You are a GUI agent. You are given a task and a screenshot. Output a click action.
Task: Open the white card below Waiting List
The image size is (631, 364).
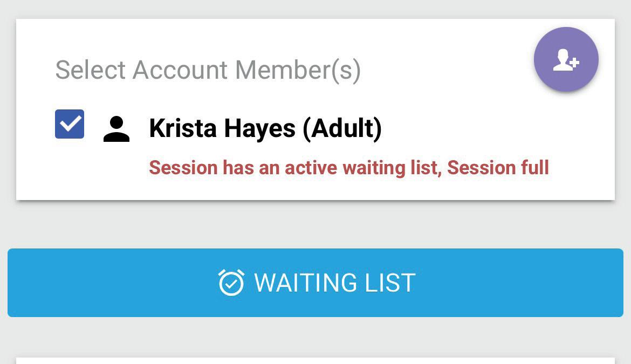(x=315, y=361)
